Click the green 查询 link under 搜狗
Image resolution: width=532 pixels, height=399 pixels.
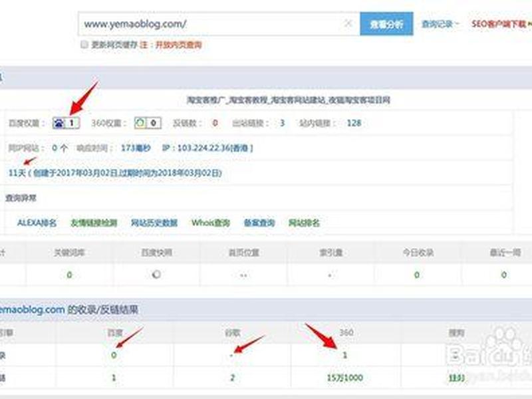coord(456,378)
